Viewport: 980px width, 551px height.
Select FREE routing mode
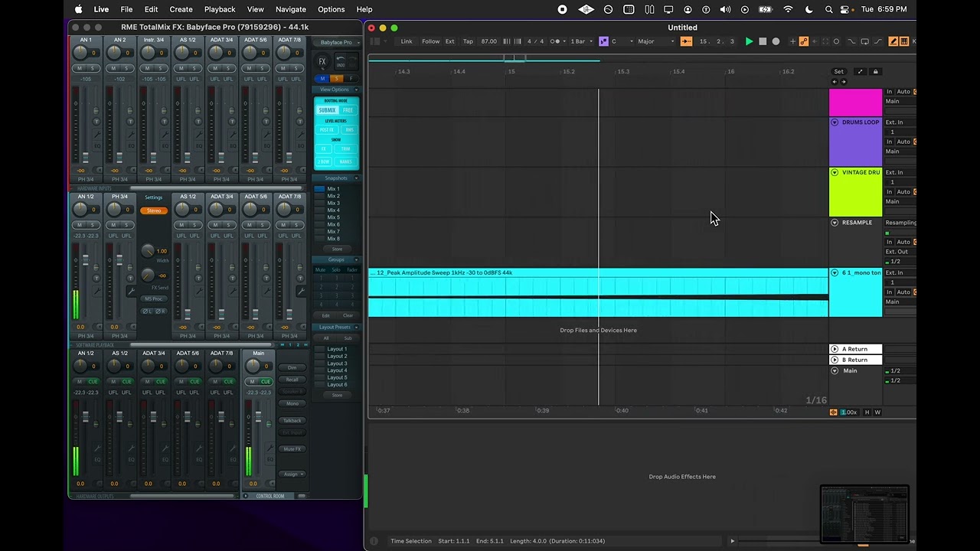(x=348, y=110)
